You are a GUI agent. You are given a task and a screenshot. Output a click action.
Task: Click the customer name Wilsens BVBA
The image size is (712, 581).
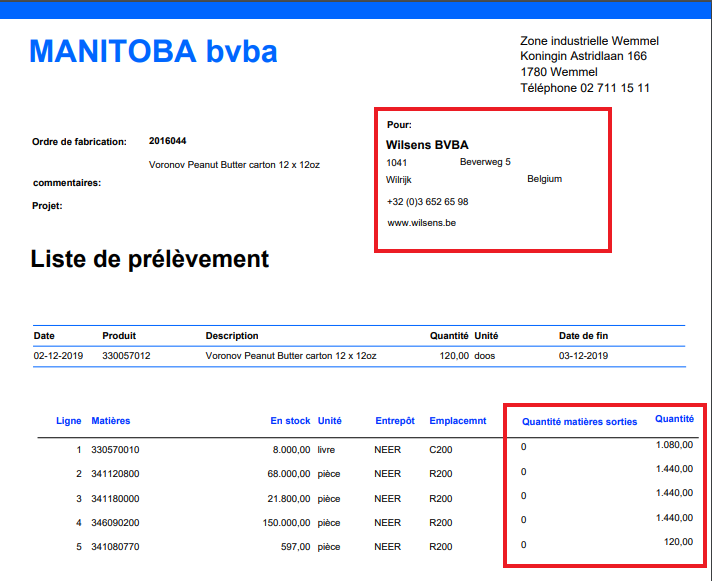(x=427, y=145)
